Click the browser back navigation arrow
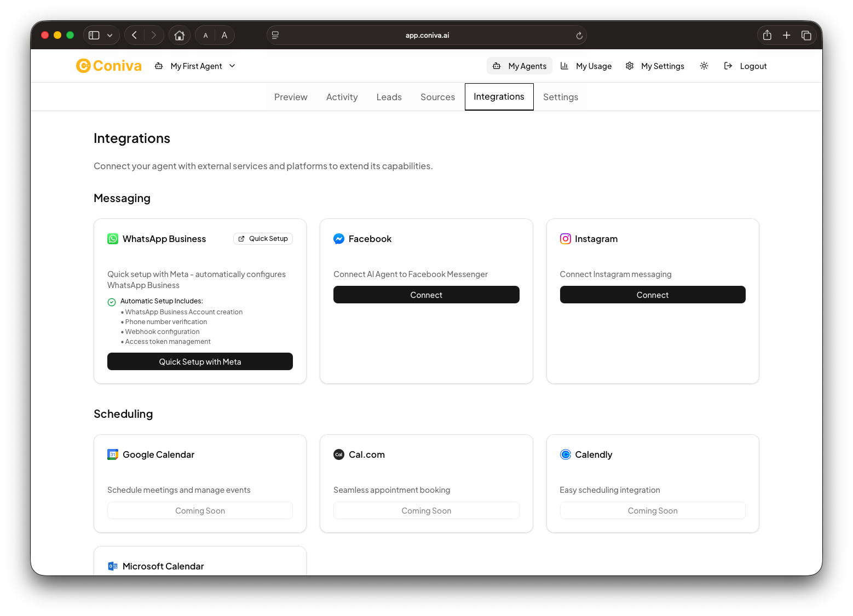This screenshot has width=853, height=616. pyautogui.click(x=134, y=34)
